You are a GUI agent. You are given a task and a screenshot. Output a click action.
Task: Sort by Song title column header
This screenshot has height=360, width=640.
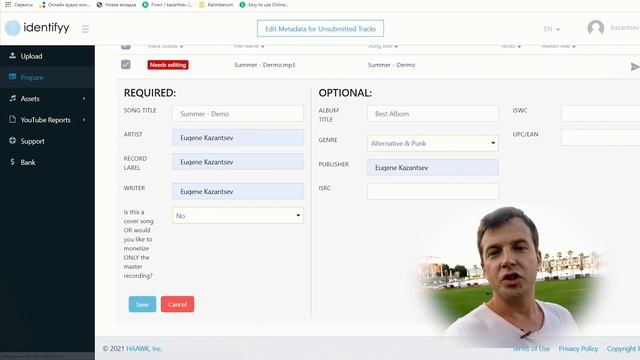click(383, 46)
